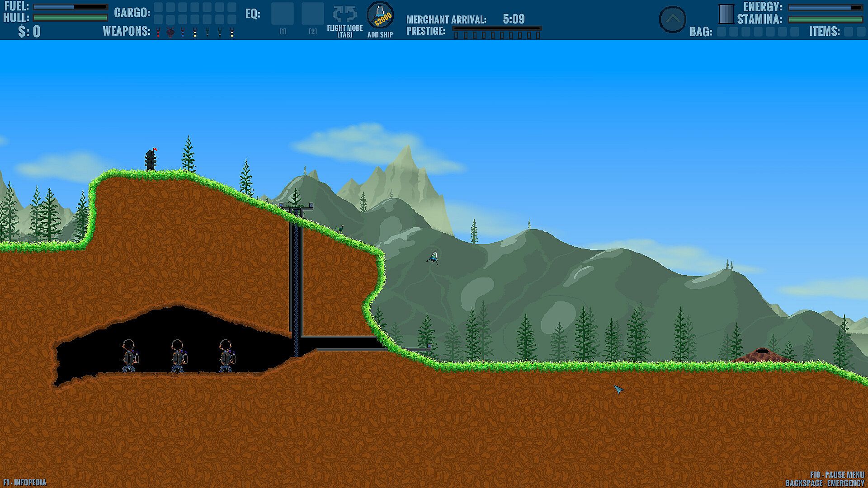Click the first items slot

point(849,32)
